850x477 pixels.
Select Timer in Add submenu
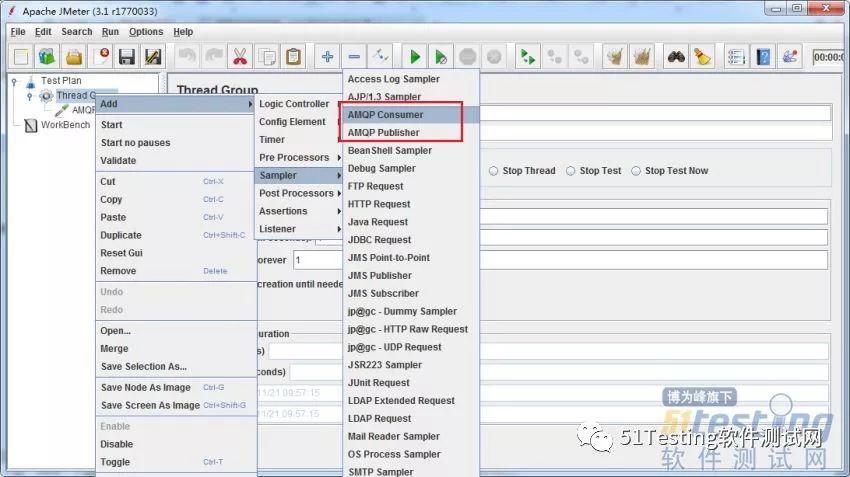[299, 139]
